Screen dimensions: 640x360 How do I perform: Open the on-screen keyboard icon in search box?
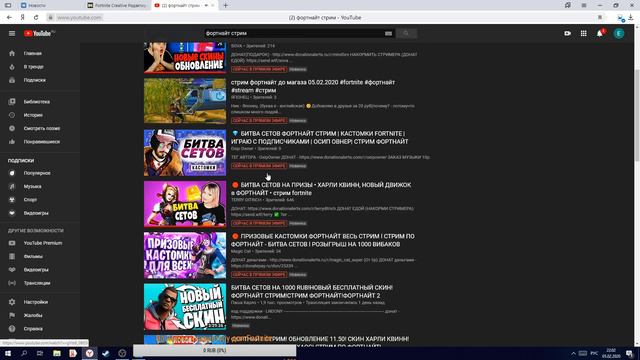388,33
